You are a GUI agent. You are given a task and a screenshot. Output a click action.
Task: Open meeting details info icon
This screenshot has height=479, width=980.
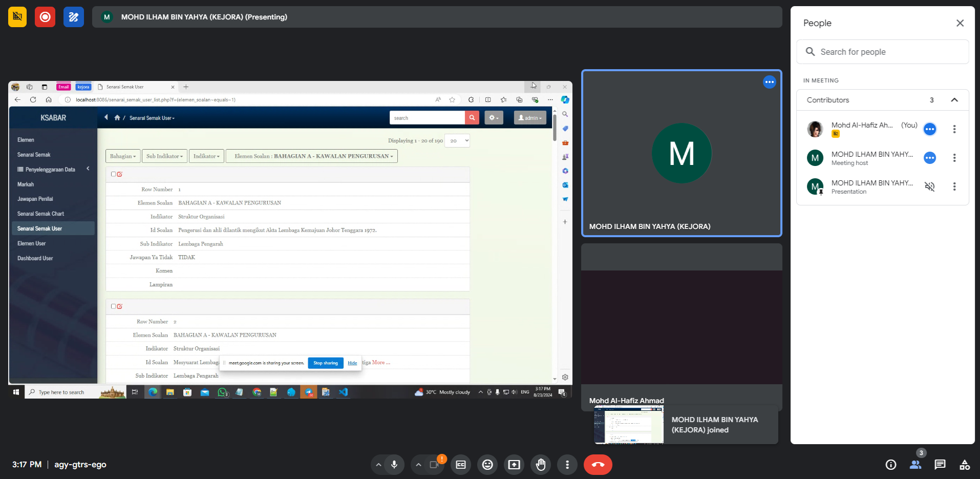[891, 465]
